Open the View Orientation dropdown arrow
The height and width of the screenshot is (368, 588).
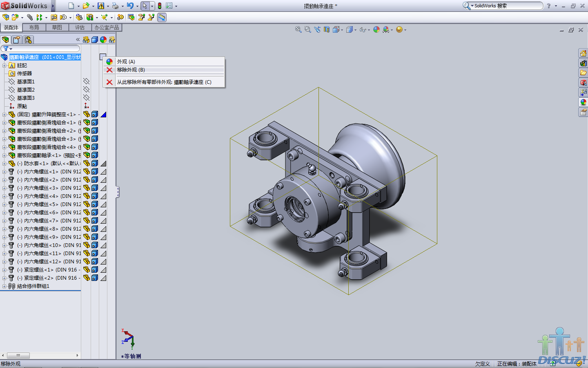(x=342, y=30)
